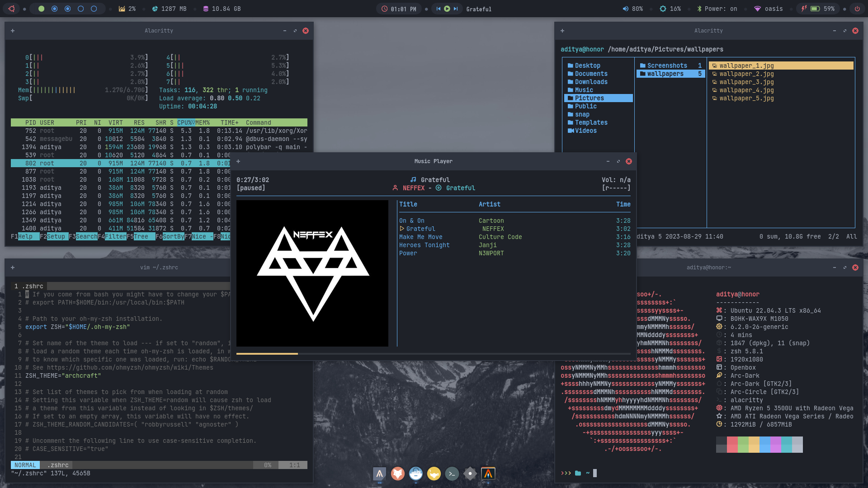This screenshot has height=488, width=868.
Task: Click the play button in top bar
Action: pos(447,9)
